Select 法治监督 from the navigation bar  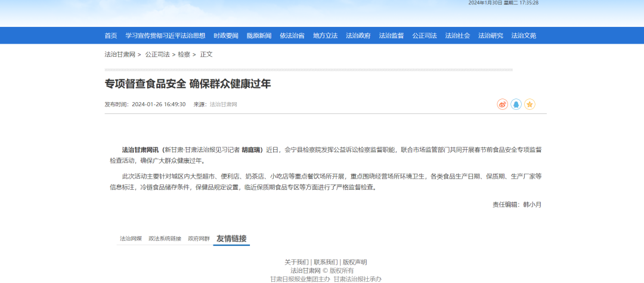pyautogui.click(x=391, y=36)
